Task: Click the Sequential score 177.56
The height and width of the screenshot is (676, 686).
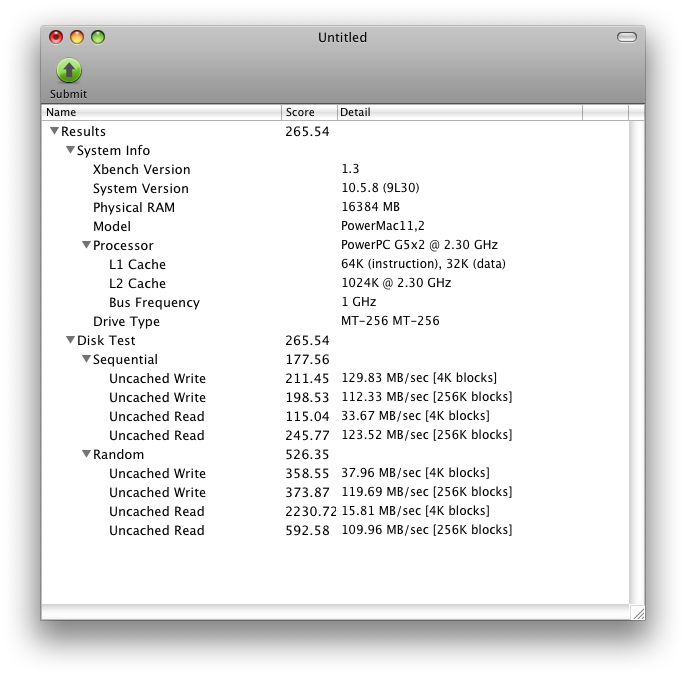Action: (x=307, y=359)
